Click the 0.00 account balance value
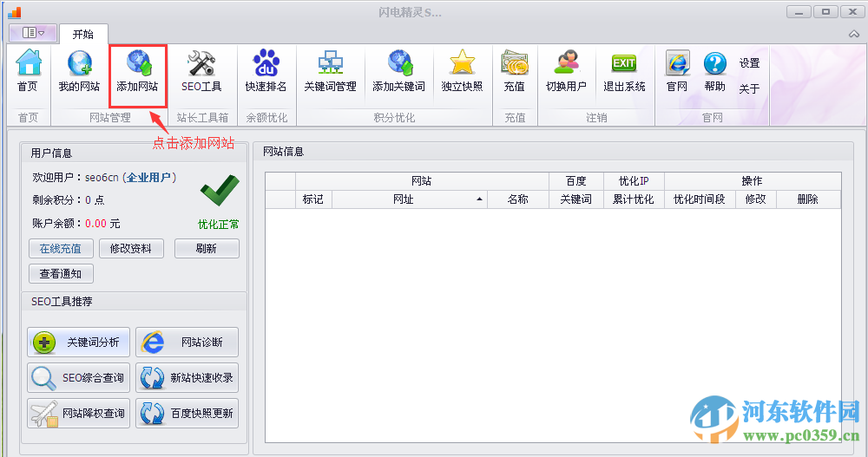Screen dimensions: 868x457 pyautogui.click(x=95, y=224)
